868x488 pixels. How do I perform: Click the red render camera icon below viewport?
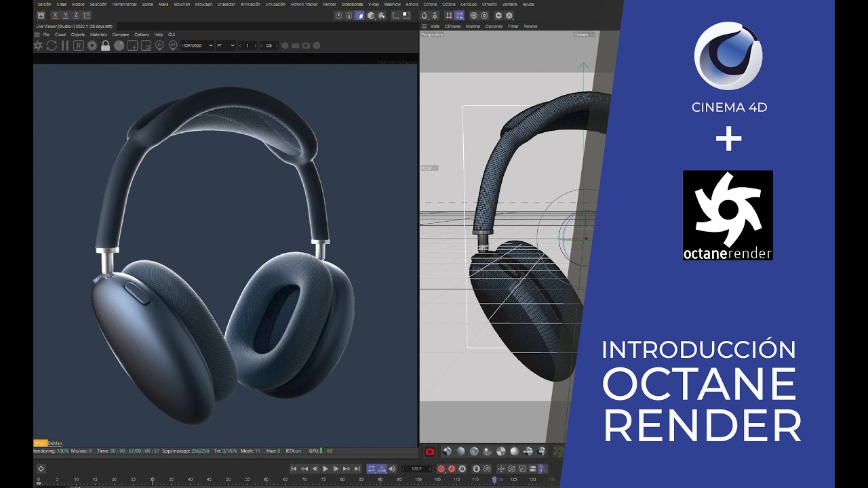tap(430, 451)
